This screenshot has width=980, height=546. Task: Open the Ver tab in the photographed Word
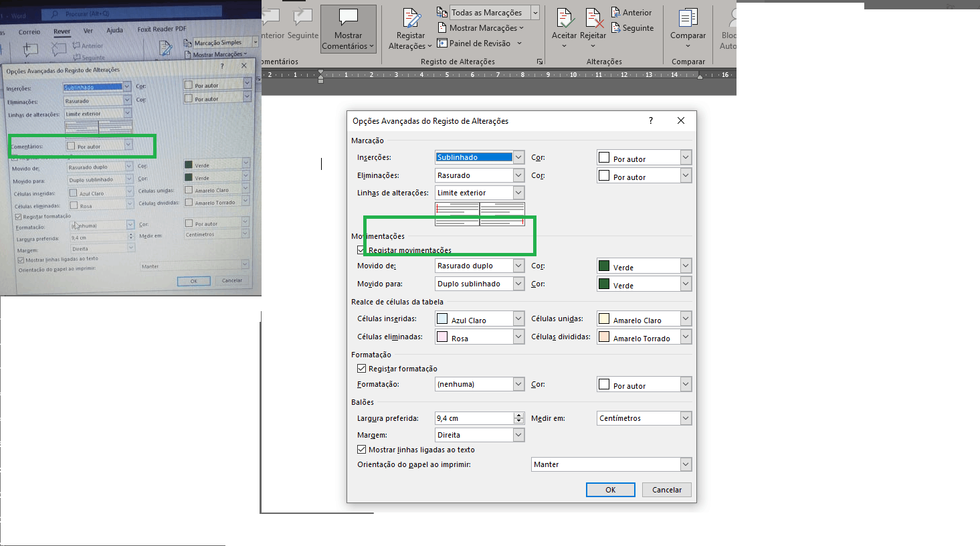[88, 31]
